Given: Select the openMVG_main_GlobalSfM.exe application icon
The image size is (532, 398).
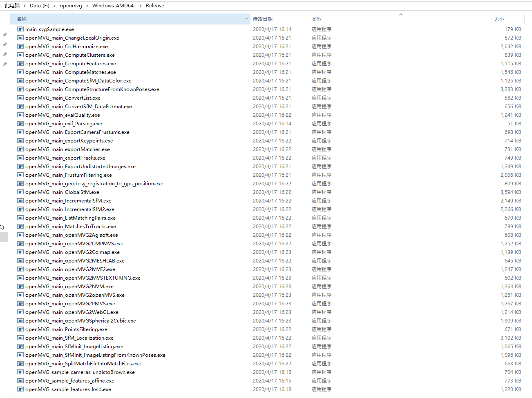Looking at the screenshot, I should point(20,192).
